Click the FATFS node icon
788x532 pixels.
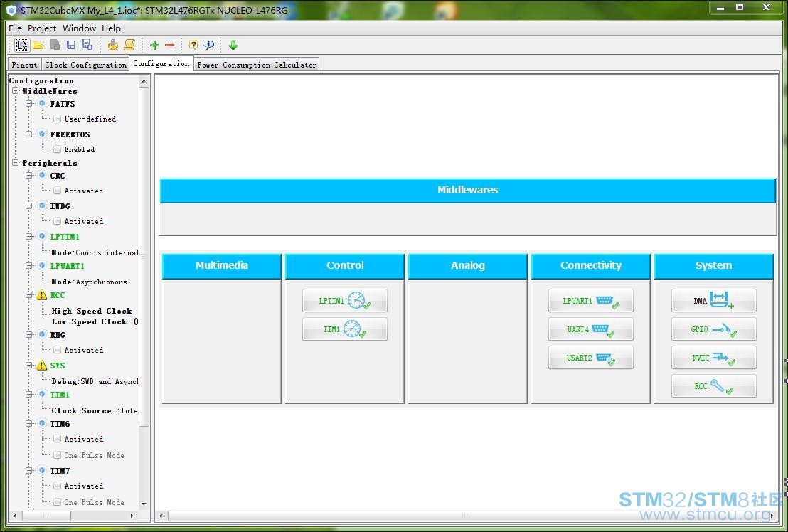tap(42, 104)
